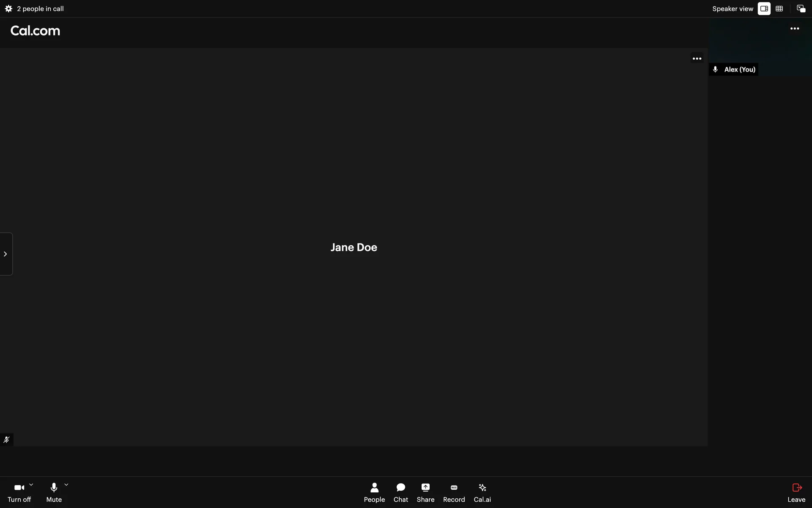Viewport: 812px width, 508px height.
Task: Open camera options chevron
Action: click(x=31, y=485)
